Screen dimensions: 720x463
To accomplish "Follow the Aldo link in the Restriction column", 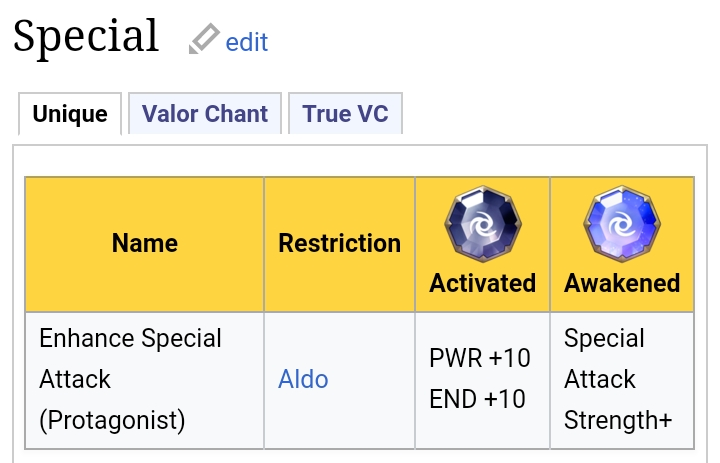I will [x=303, y=379].
